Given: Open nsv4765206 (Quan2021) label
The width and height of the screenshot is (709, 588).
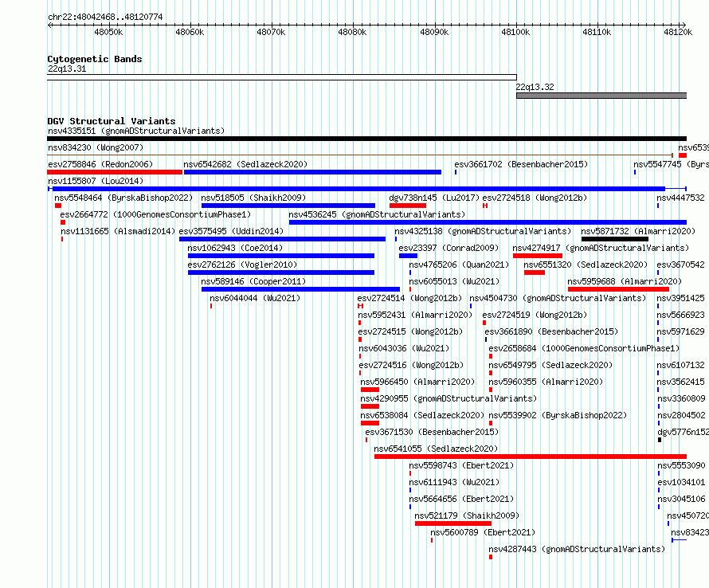Looking at the screenshot, I should (x=459, y=265).
